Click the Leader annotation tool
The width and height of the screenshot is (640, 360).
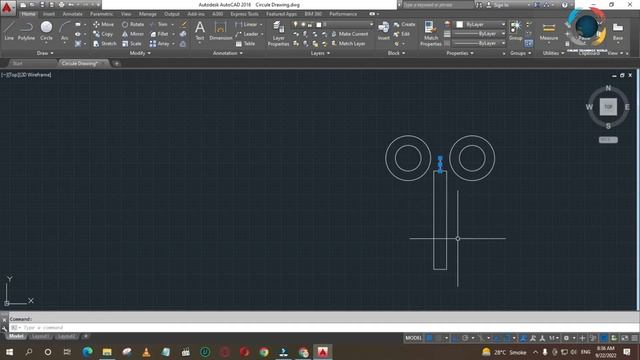(247, 34)
